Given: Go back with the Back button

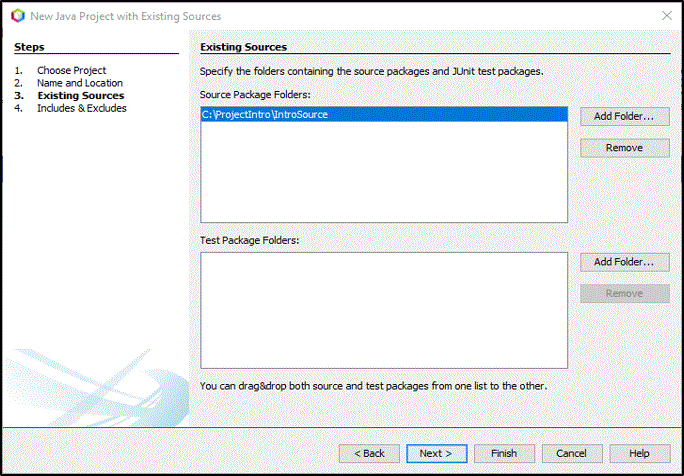Looking at the screenshot, I should click(x=369, y=453).
